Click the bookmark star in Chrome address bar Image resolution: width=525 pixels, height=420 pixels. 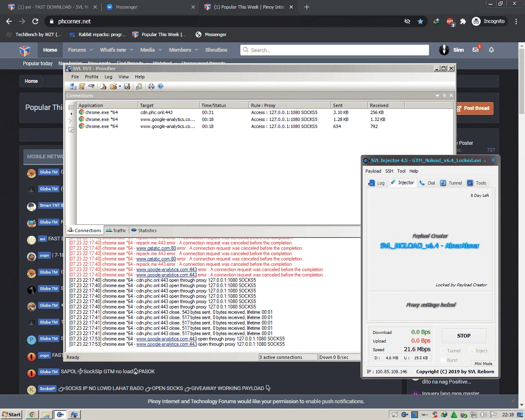tap(420, 21)
